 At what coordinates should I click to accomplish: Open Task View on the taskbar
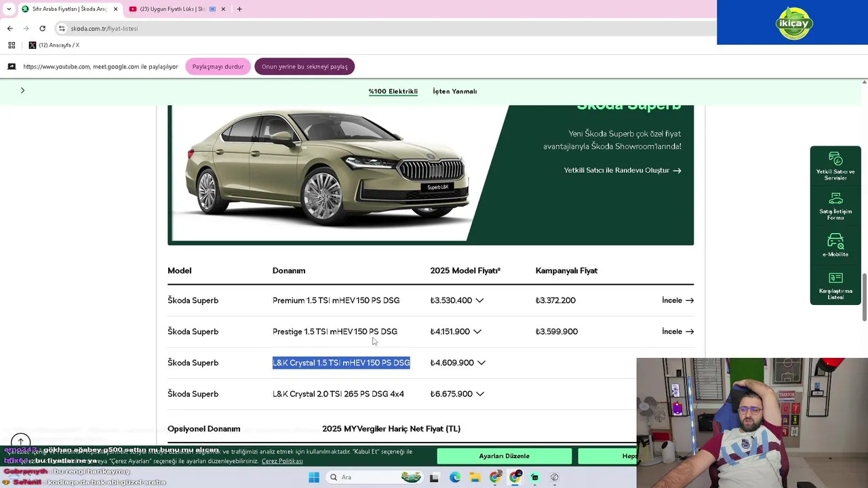(434, 477)
